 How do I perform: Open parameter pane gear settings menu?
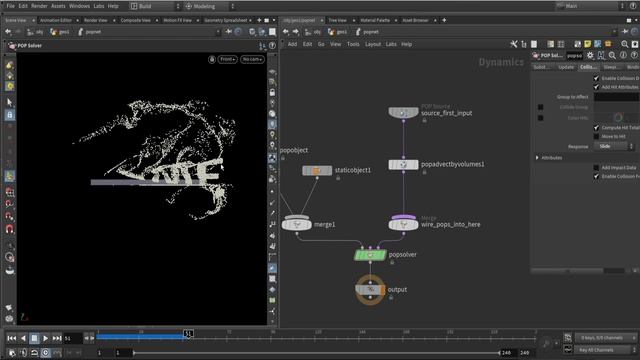click(x=590, y=56)
